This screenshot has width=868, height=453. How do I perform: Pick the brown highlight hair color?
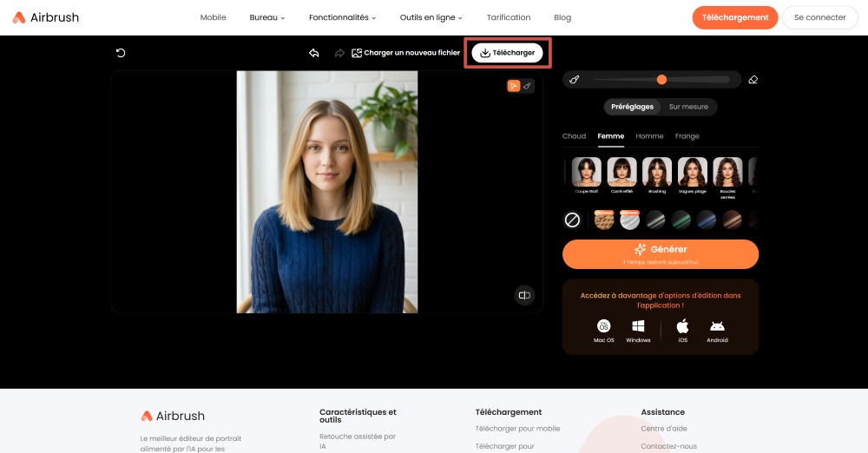click(x=732, y=220)
